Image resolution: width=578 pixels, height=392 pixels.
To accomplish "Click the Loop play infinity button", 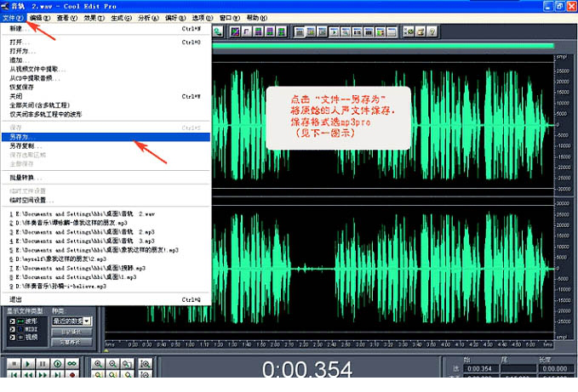I will [x=72, y=364].
